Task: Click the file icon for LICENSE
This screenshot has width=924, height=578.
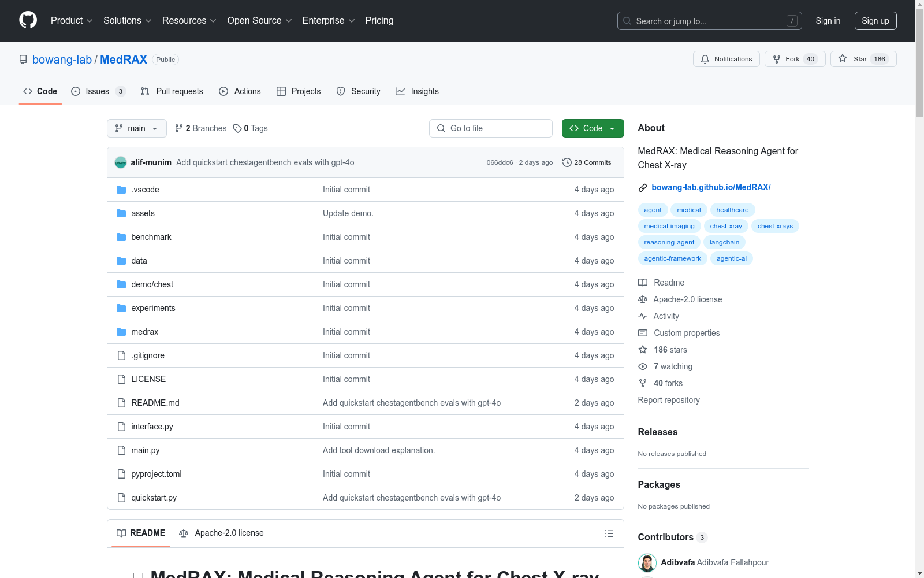Action: coord(121,379)
